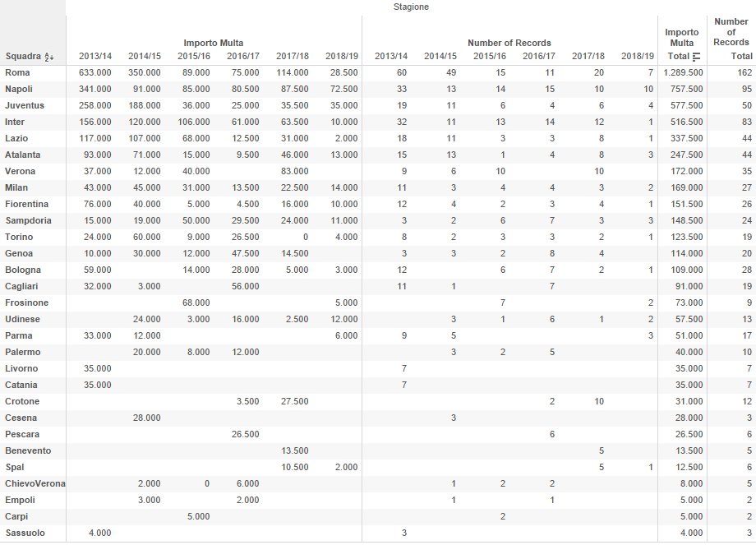The width and height of the screenshot is (756, 545).
Task: Click the ChievoVerona row header
Action: (35, 483)
